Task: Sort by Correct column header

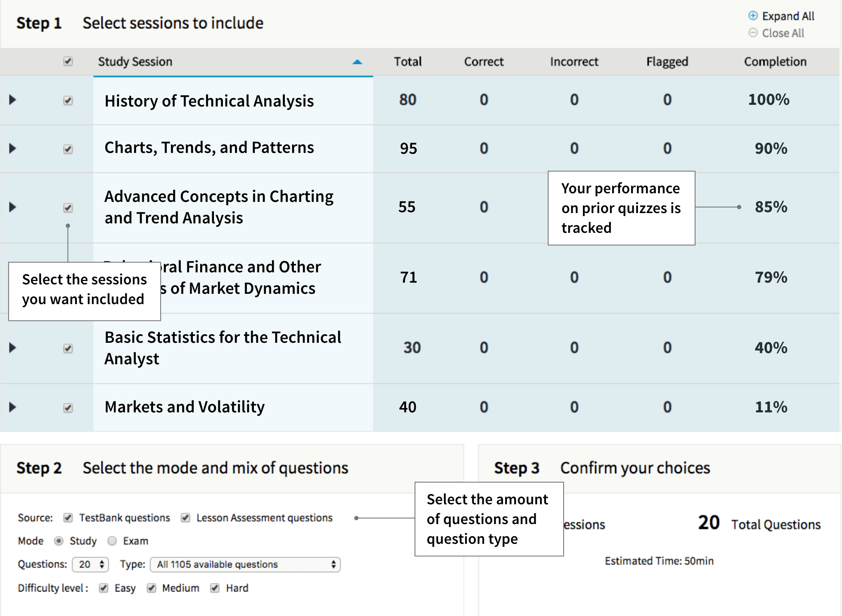Action: (x=484, y=62)
